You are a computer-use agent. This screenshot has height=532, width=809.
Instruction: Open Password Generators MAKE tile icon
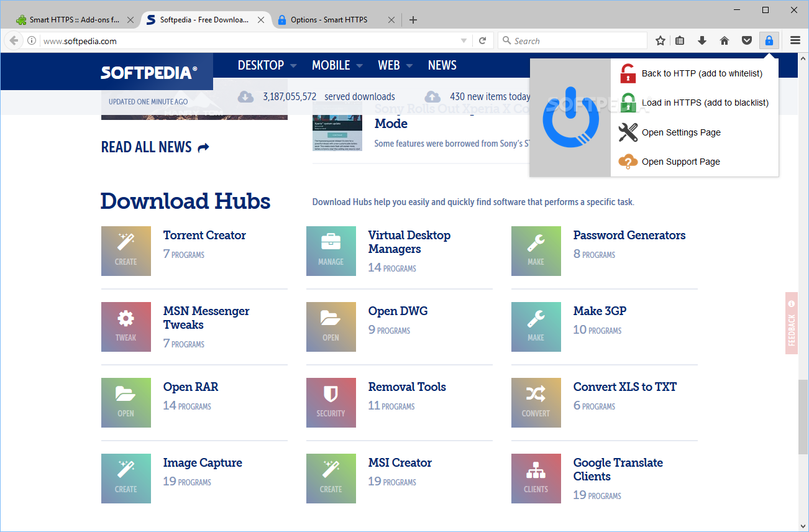click(x=536, y=251)
